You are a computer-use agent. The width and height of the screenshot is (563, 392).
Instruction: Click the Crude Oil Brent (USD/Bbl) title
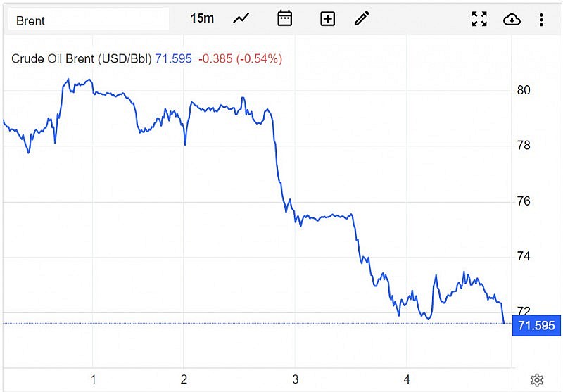pos(81,58)
